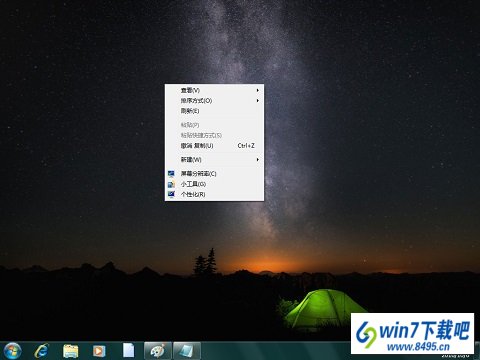Open 小工具(G) desktop gadgets
The image size is (480, 360).
point(214,184)
